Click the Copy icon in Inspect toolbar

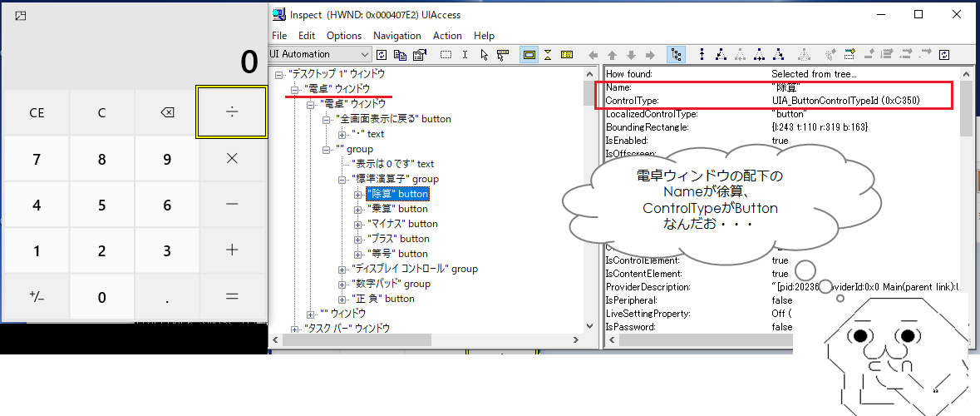400,55
